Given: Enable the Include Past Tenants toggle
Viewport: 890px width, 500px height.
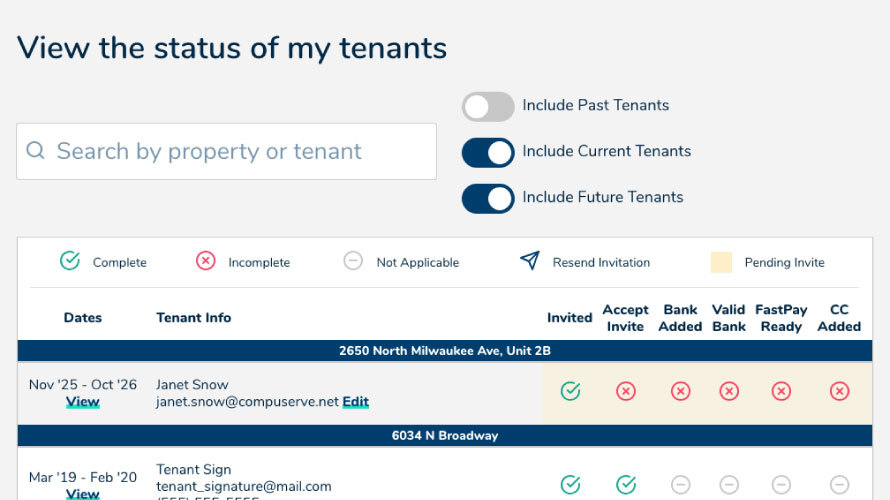Looking at the screenshot, I should 488,106.
